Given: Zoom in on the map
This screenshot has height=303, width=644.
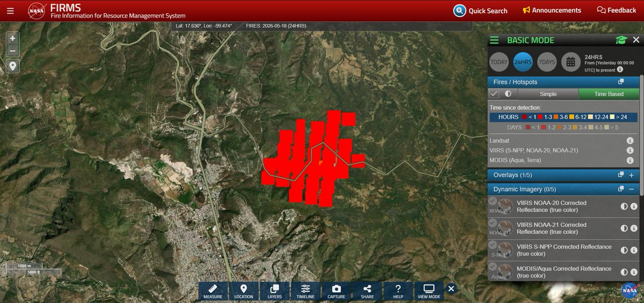Looking at the screenshot, I should 13,39.
